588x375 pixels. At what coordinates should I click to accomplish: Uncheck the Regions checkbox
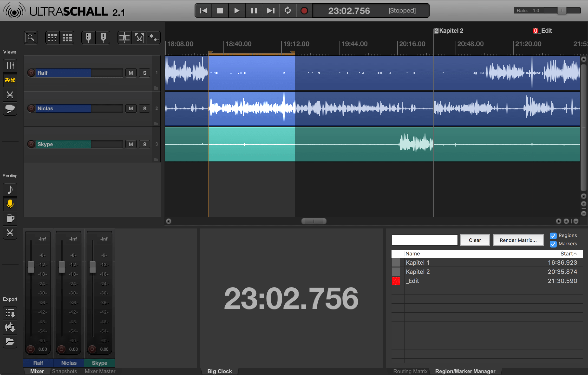[x=553, y=236]
